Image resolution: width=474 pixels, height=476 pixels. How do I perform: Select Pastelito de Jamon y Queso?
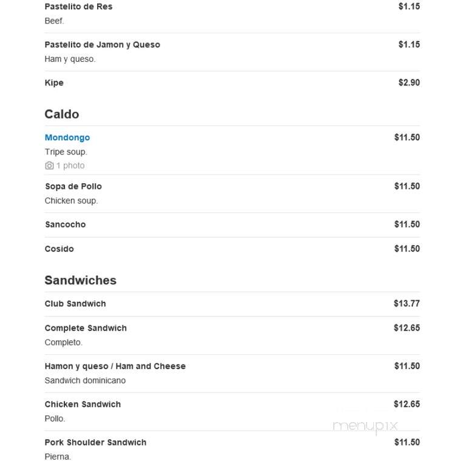pos(103,45)
